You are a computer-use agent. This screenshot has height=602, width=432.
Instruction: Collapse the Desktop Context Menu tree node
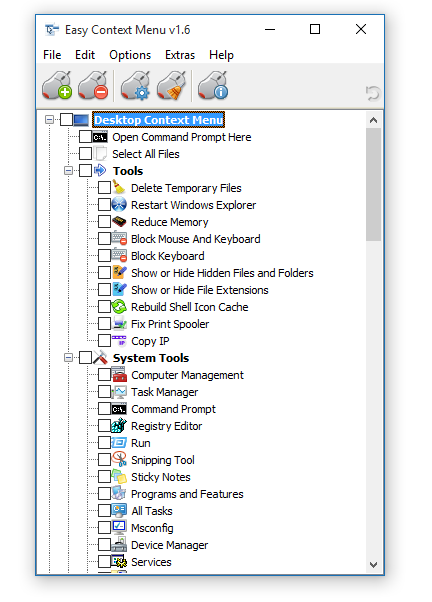(x=49, y=119)
